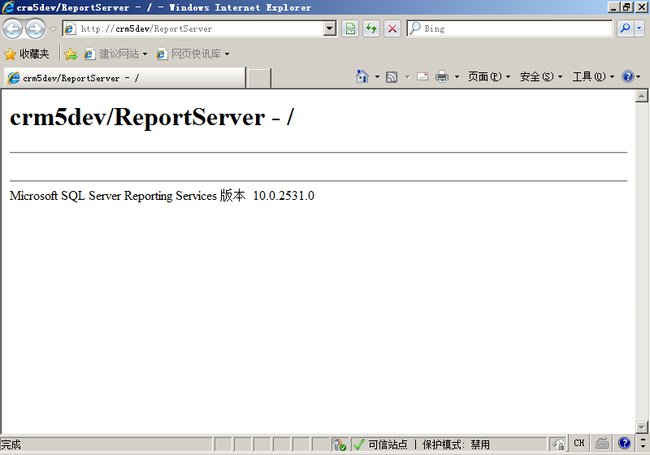Click the 完成 status bar text
Image resolution: width=650 pixels, height=455 pixels.
(x=11, y=445)
